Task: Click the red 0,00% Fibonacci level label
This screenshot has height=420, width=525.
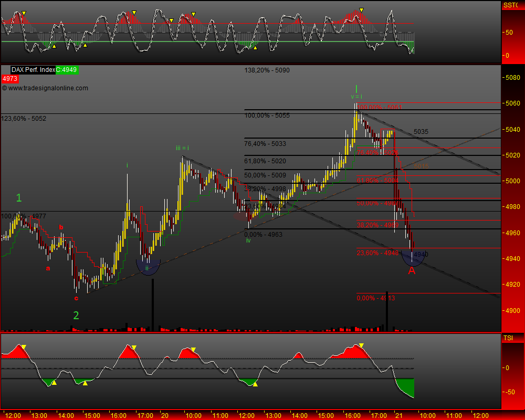Action: 375,298
